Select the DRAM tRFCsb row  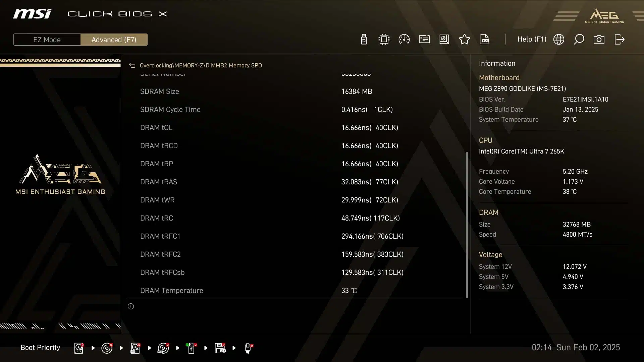pyautogui.click(x=295, y=273)
